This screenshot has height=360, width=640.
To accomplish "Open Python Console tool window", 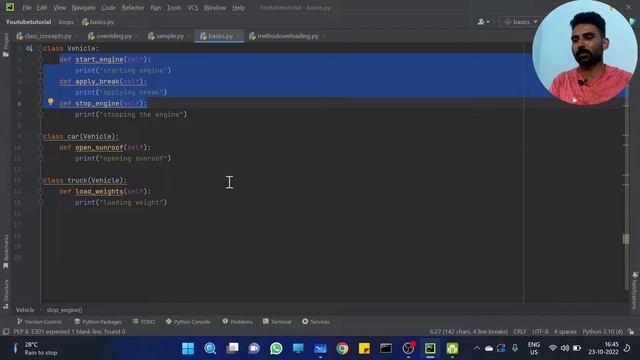I will tap(188, 322).
